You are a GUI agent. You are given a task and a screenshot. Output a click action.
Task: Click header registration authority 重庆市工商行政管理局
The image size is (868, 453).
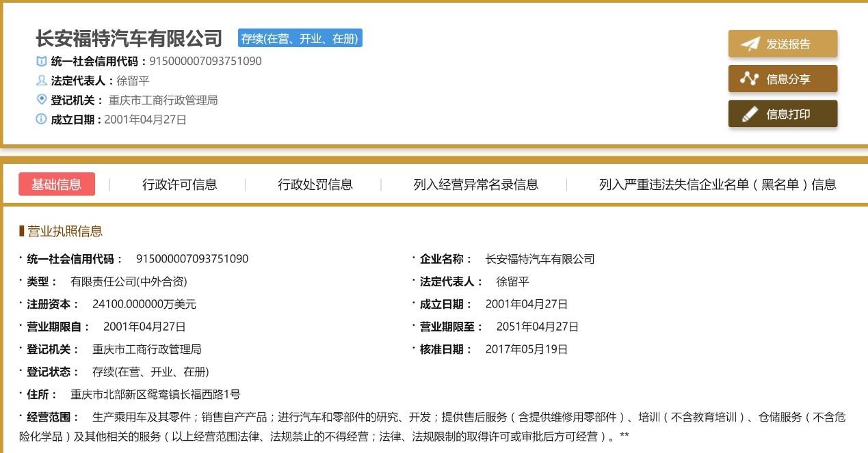(163, 100)
